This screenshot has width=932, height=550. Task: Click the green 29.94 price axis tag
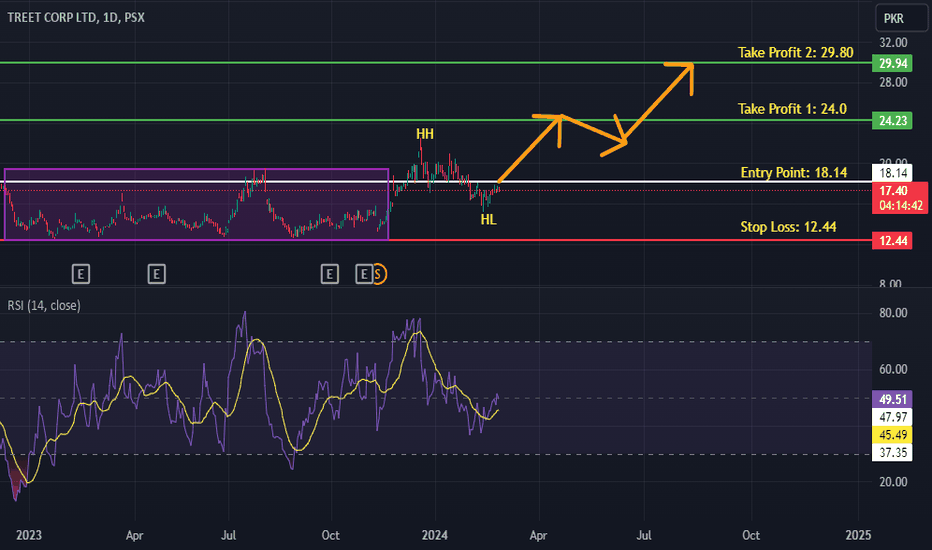pyautogui.click(x=892, y=63)
